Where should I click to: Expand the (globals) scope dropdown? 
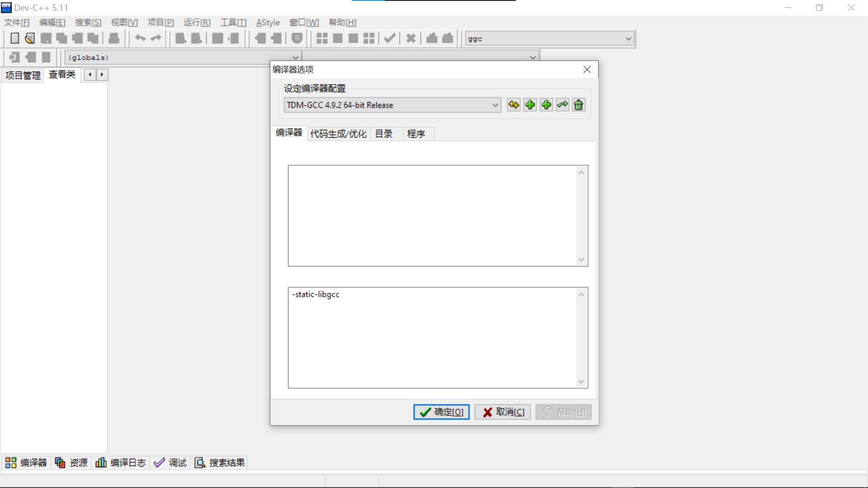point(295,57)
